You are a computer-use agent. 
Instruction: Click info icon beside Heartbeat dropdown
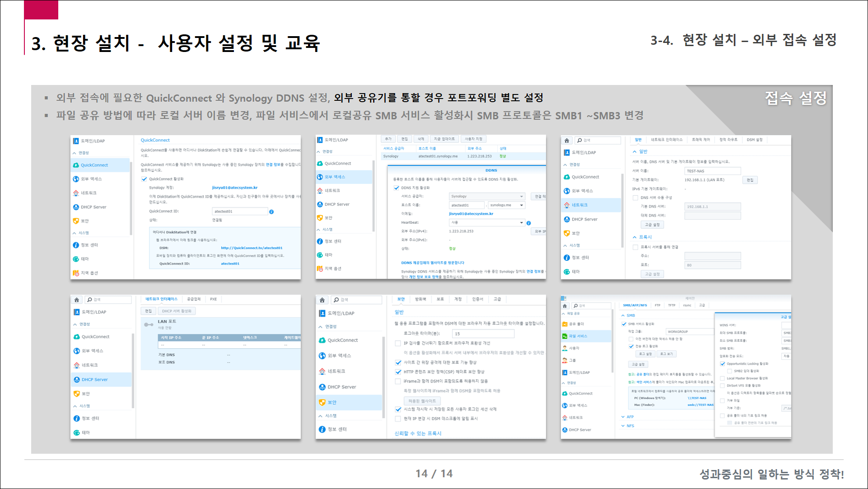pyautogui.click(x=528, y=223)
